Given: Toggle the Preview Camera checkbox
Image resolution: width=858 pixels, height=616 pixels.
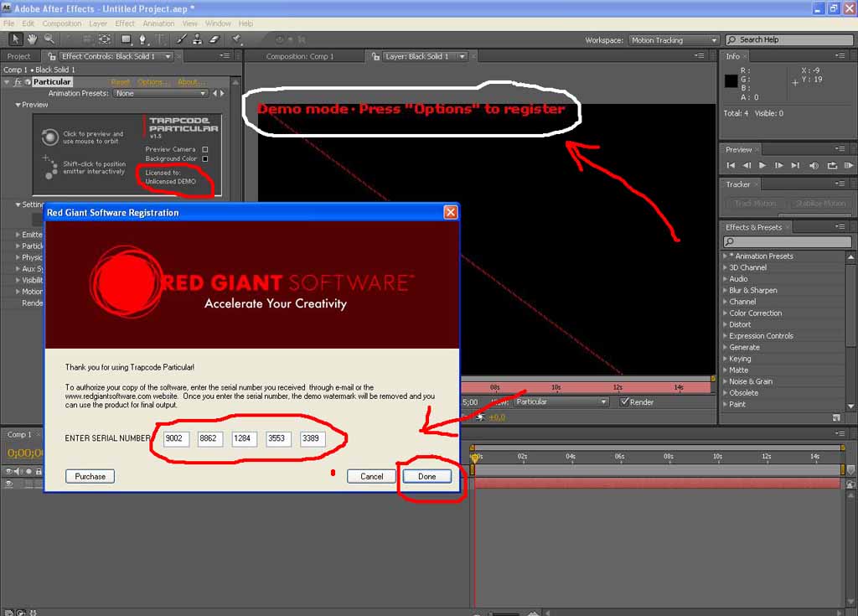Looking at the screenshot, I should click(204, 149).
